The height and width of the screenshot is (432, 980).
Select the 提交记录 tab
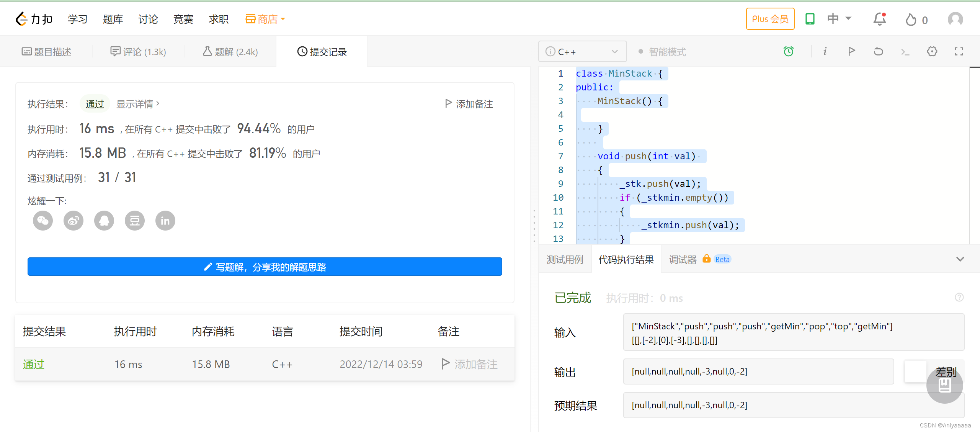[322, 52]
